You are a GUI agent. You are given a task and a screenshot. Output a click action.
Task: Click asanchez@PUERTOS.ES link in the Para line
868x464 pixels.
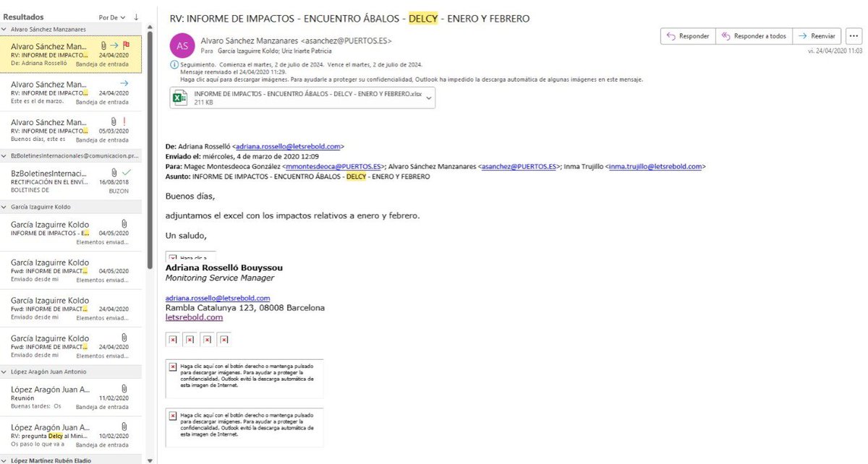click(x=519, y=166)
